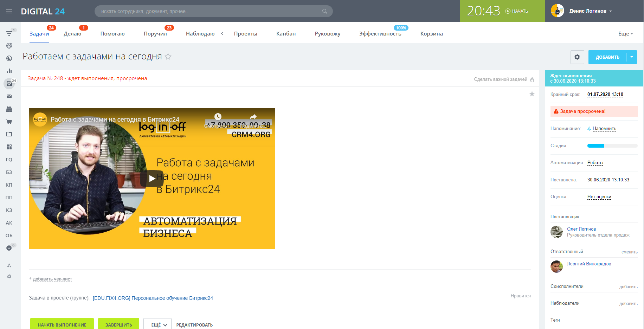The image size is (644, 329).
Task: Switch to the Помогаю tab
Action: pos(112,34)
